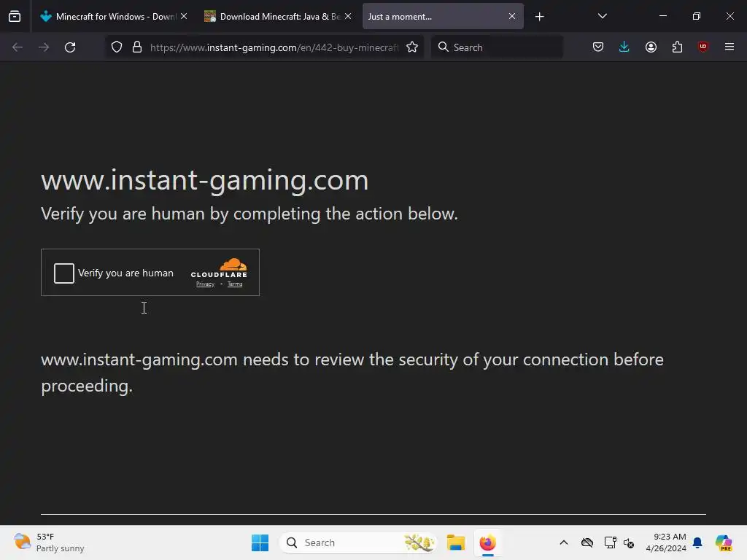Screen dimensions: 747x560
Task: Click the Windows taskbar Search box
Action: [357, 542]
